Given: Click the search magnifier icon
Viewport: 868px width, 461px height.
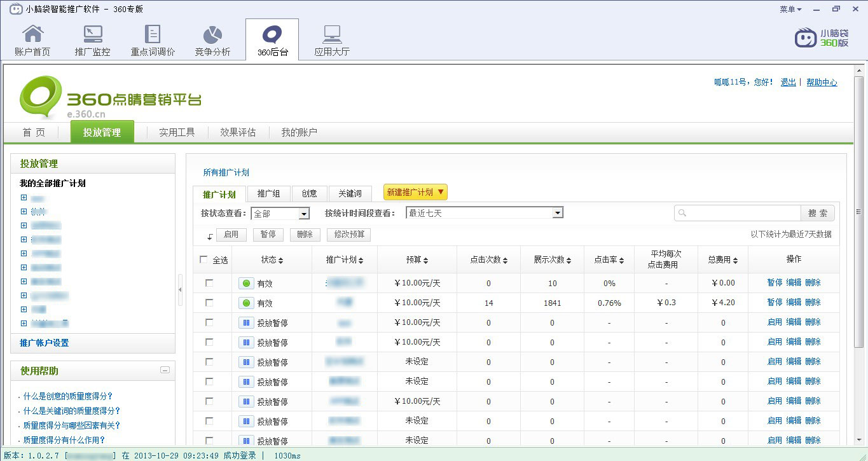Looking at the screenshot, I should point(682,213).
